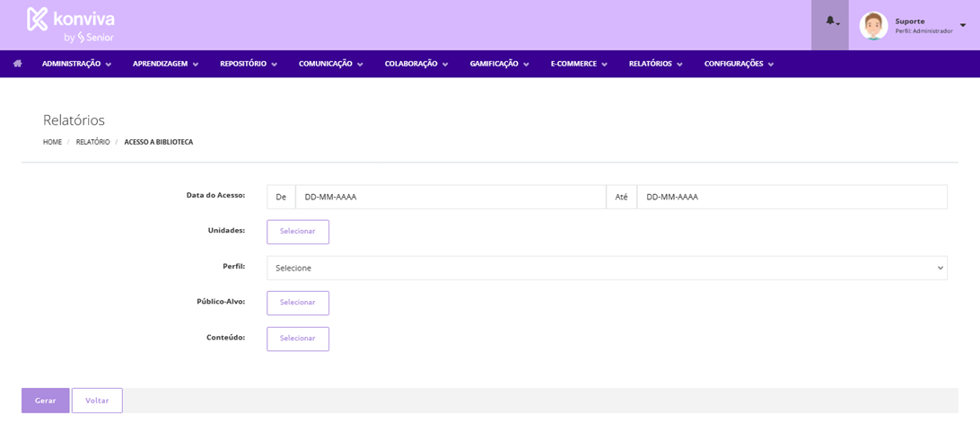The height and width of the screenshot is (433, 980).
Task: Expand the E-commerce menu
Action: coord(579,64)
